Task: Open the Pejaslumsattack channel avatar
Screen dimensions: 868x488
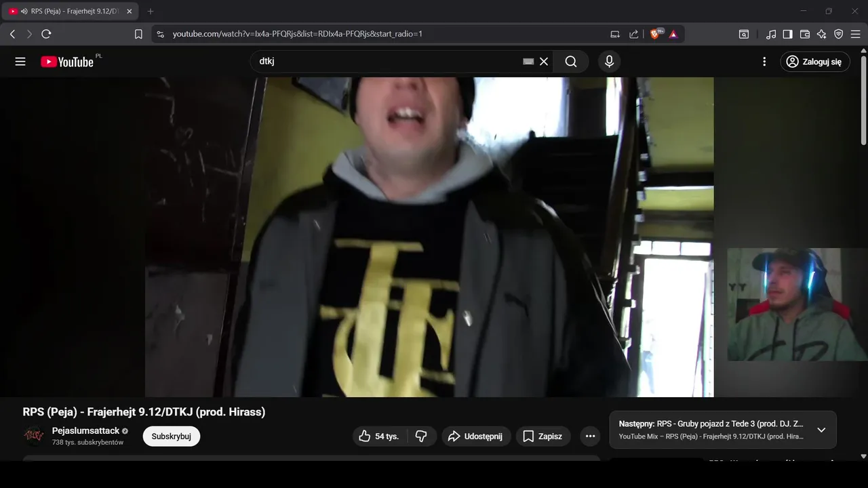Action: pyautogui.click(x=34, y=436)
